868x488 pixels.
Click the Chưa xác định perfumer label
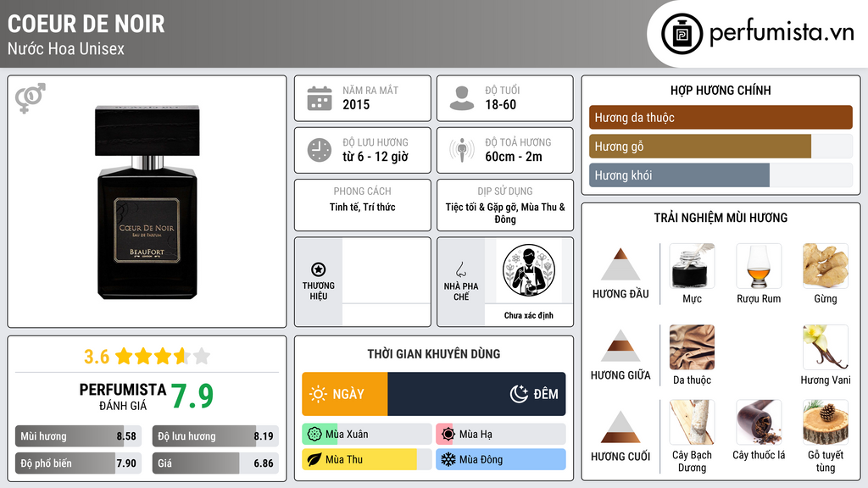529,315
